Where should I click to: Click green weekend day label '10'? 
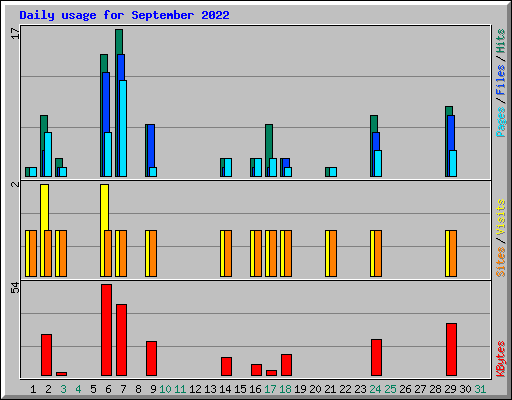(165, 389)
